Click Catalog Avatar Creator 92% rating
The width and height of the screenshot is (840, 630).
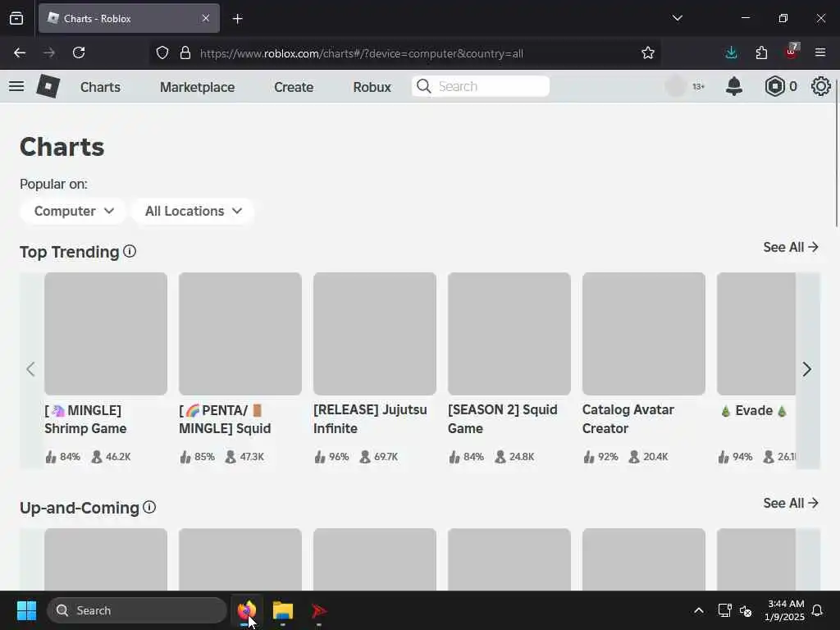point(600,457)
